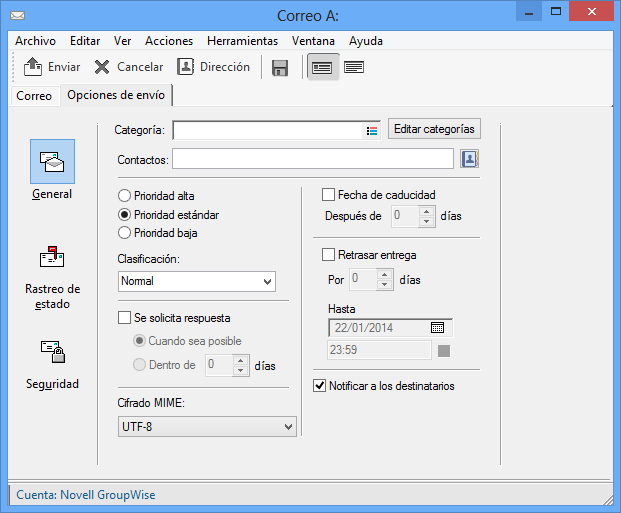Click the Dirección toolbar label
The image size is (621, 513).
[225, 67]
